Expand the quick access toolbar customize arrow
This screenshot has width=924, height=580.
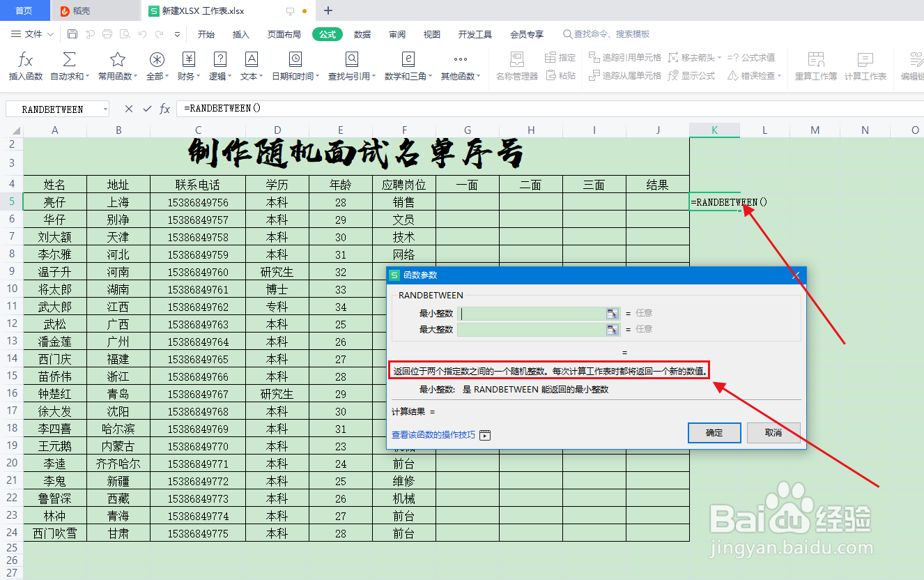click(177, 34)
